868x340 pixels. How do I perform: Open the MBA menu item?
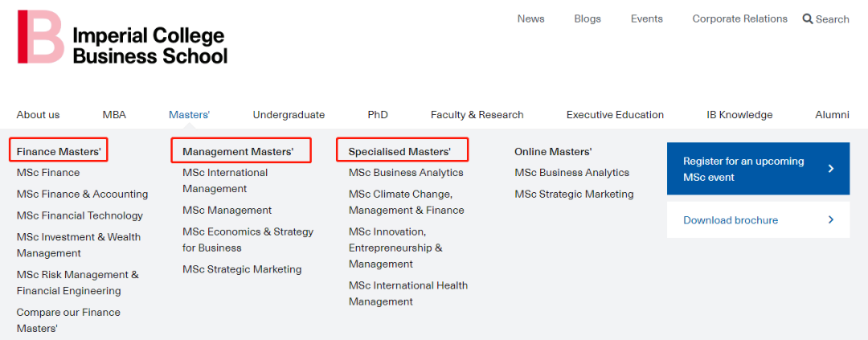point(114,115)
